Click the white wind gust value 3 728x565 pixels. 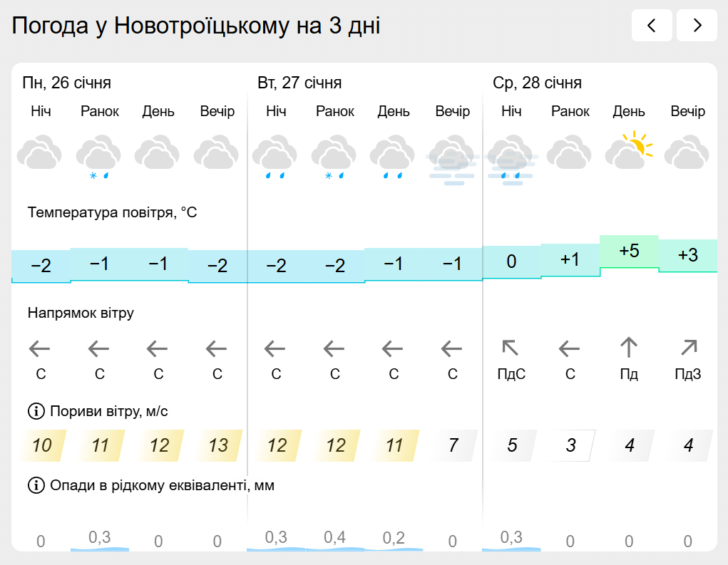[570, 446]
